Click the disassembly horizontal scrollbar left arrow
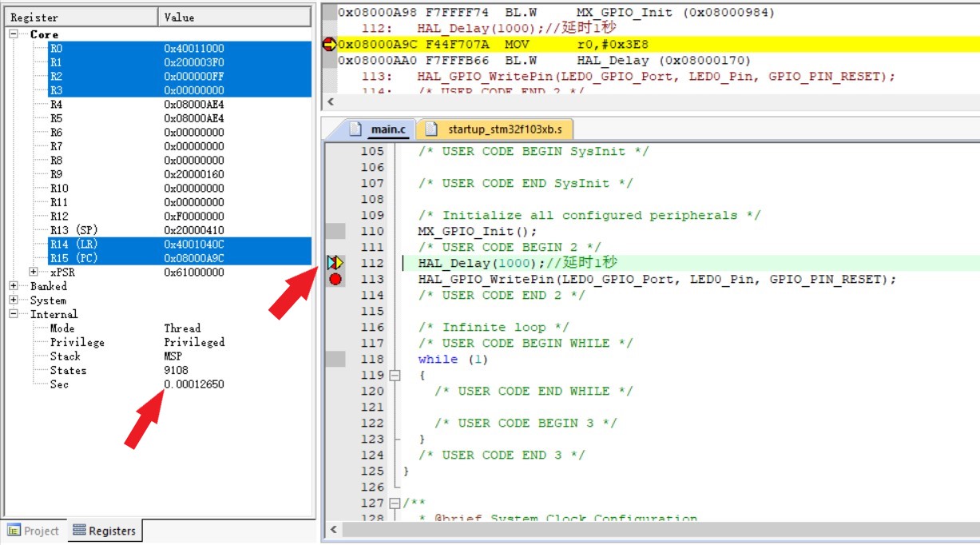The width and height of the screenshot is (980, 545). coord(331,102)
